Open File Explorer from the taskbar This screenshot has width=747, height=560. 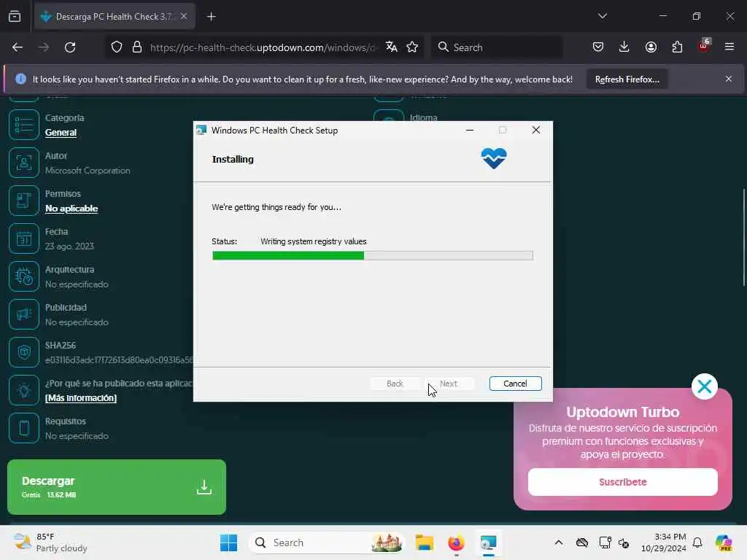point(424,542)
